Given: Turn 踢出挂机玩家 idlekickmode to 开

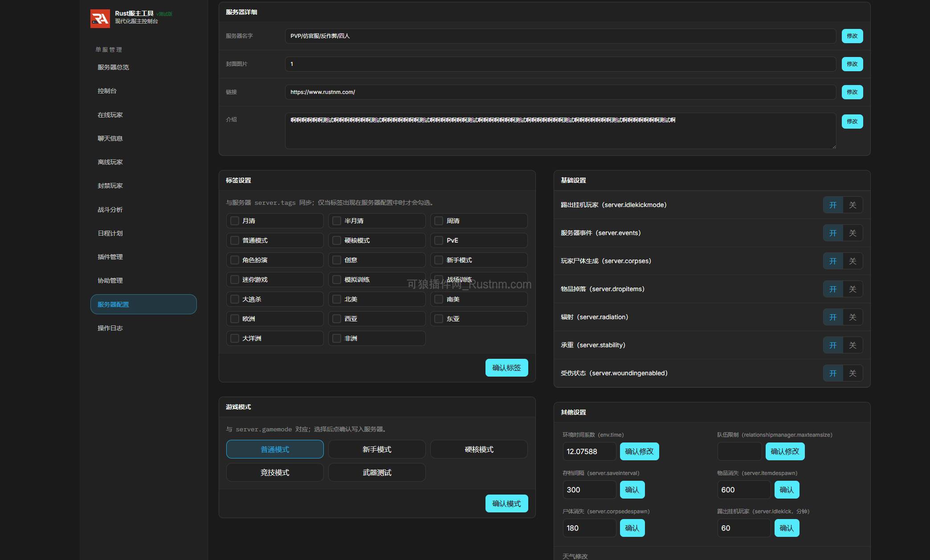Looking at the screenshot, I should tap(833, 205).
